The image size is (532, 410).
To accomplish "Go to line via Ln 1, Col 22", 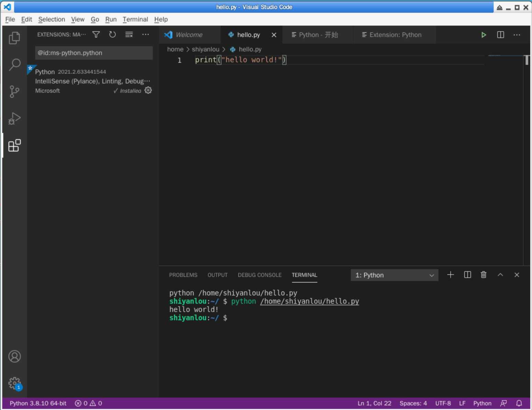I will pos(374,403).
